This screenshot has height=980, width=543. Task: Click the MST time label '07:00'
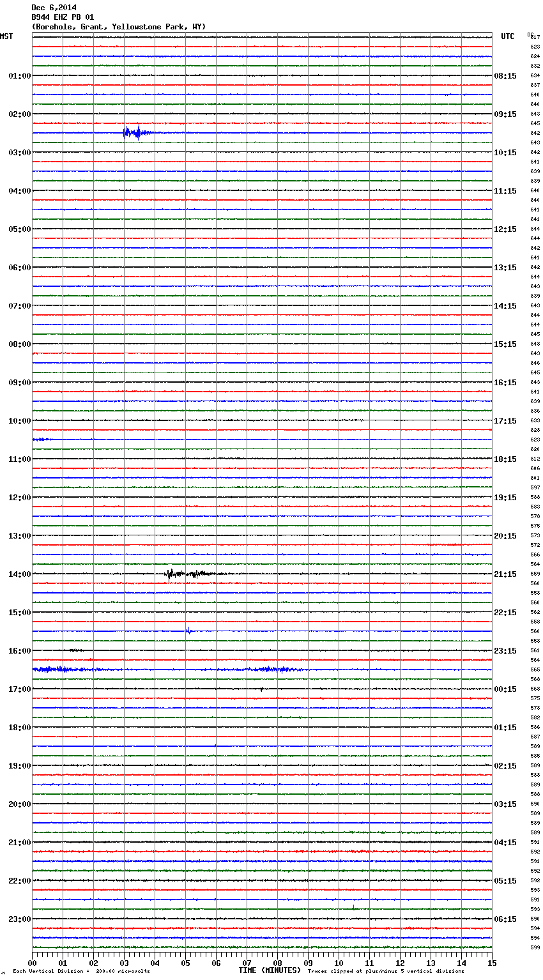20,306
